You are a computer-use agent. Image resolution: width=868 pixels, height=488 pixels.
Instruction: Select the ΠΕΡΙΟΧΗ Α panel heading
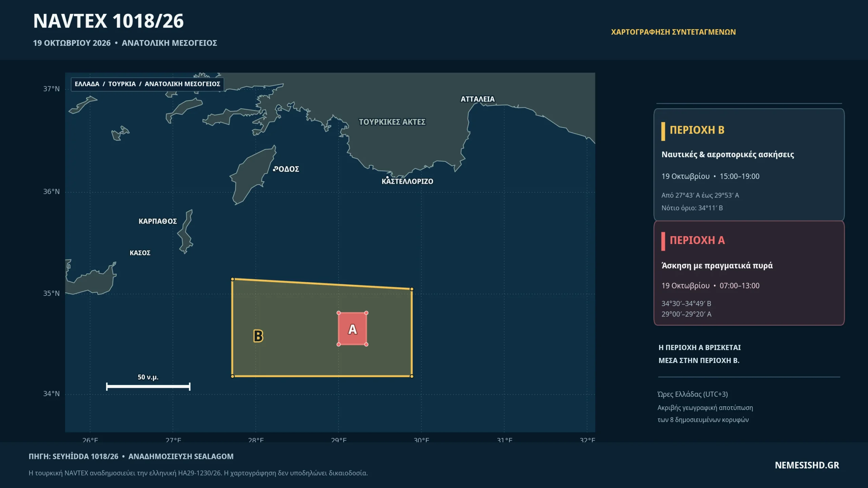click(x=697, y=240)
